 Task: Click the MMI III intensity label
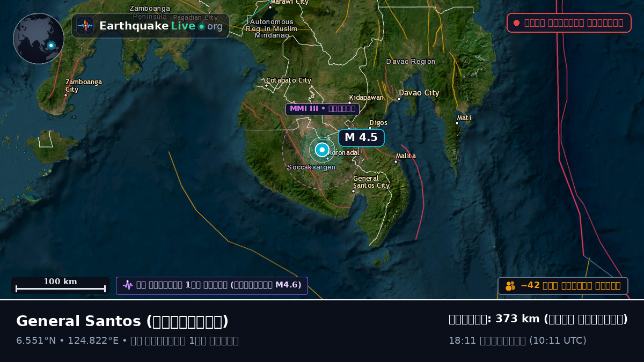pyautogui.click(x=322, y=109)
